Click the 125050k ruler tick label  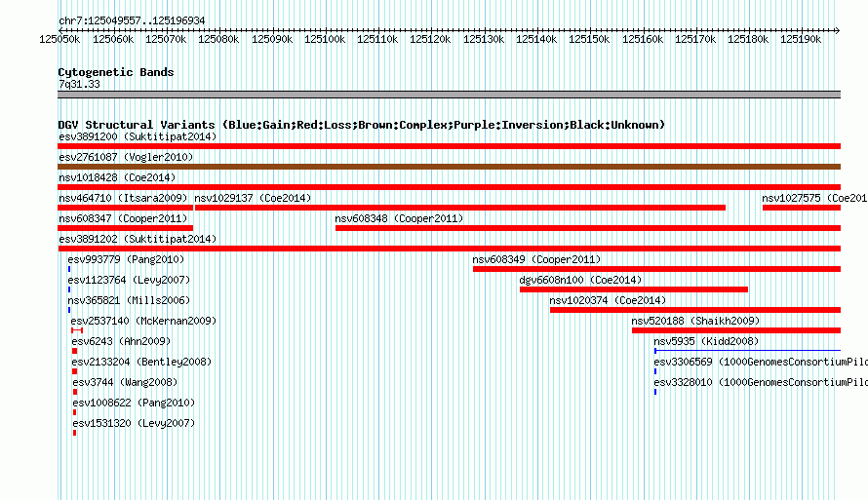pos(59,39)
